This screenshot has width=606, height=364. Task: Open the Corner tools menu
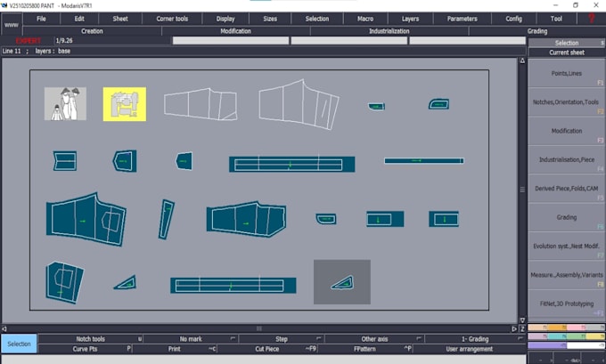coord(172,19)
